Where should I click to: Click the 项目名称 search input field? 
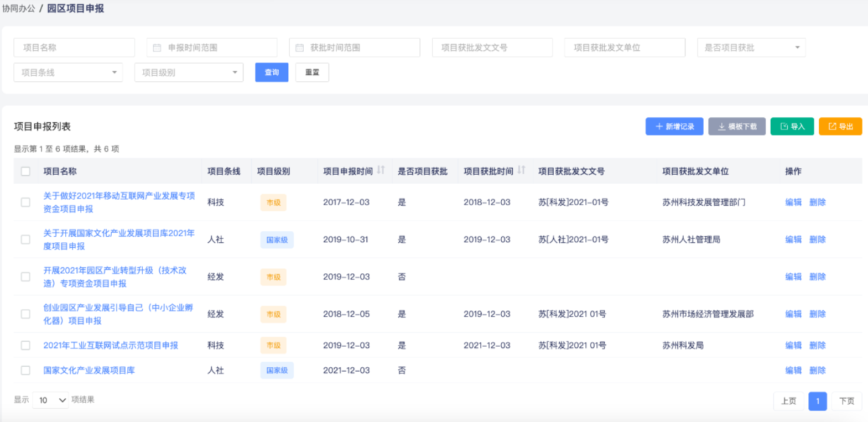74,48
